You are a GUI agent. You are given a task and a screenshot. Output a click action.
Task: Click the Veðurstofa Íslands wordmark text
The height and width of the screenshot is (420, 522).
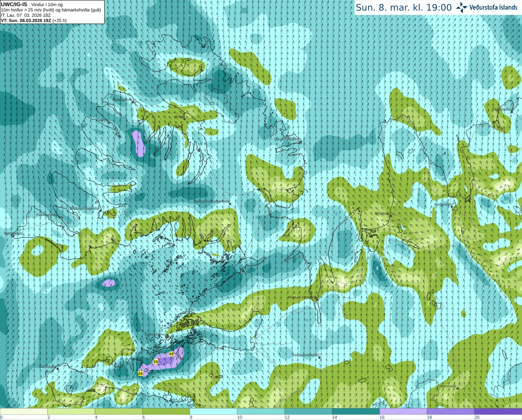click(x=493, y=7)
